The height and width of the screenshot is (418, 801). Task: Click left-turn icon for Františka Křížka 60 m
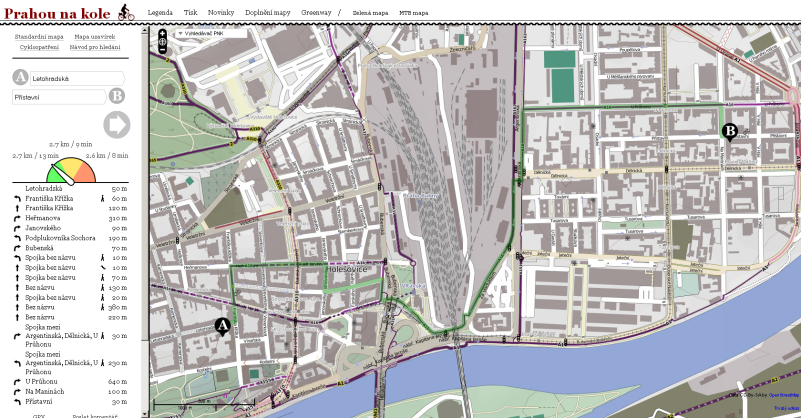pos(17,198)
